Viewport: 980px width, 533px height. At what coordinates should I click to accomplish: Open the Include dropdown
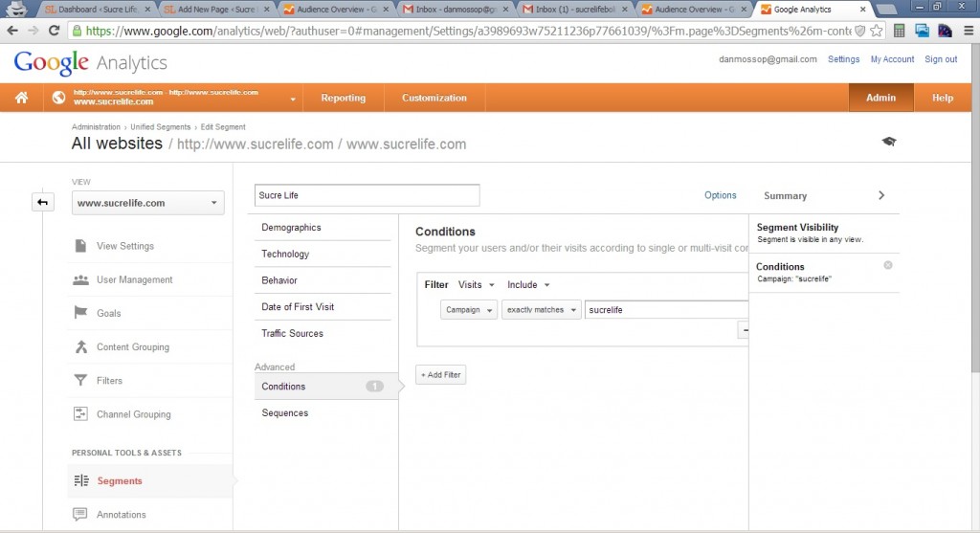528,284
